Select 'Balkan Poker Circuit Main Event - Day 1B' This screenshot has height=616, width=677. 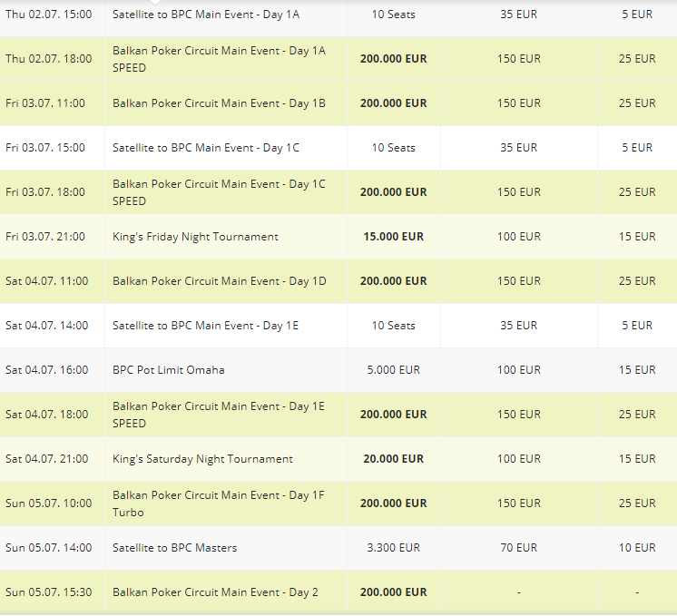(x=219, y=103)
